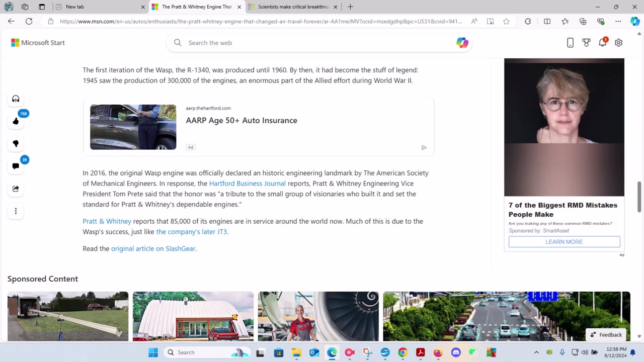The image size is (644, 362).
Task: Close the Pratt & Whitney Engine tab
Action: coord(239,7)
